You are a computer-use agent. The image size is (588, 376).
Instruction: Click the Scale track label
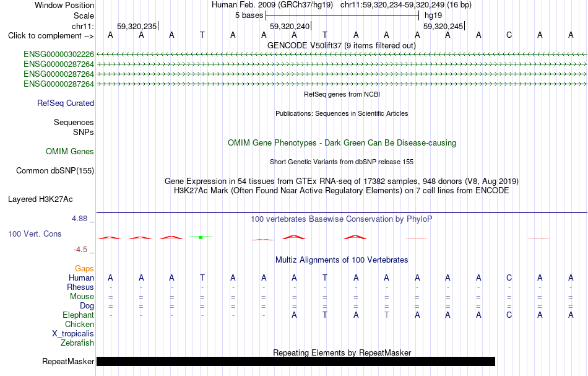pos(84,15)
